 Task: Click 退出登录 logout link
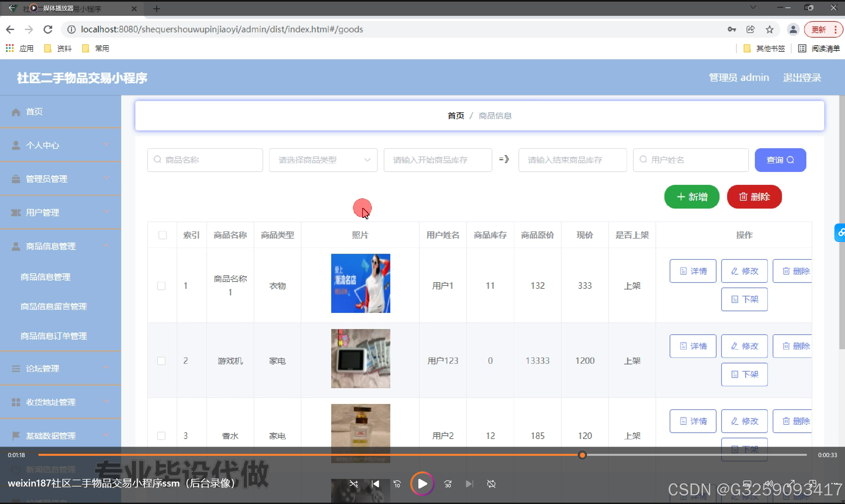[x=802, y=78]
